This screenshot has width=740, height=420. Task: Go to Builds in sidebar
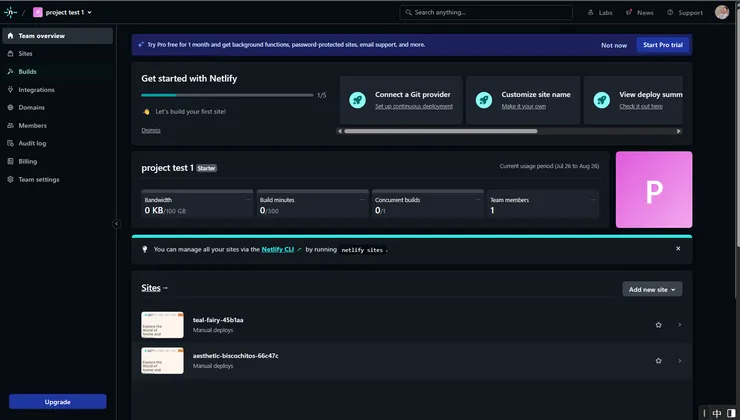58,72
